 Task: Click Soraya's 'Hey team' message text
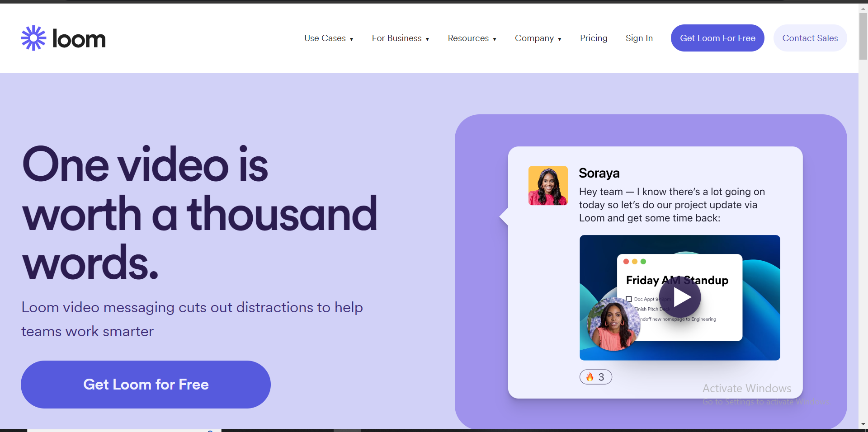(x=672, y=205)
